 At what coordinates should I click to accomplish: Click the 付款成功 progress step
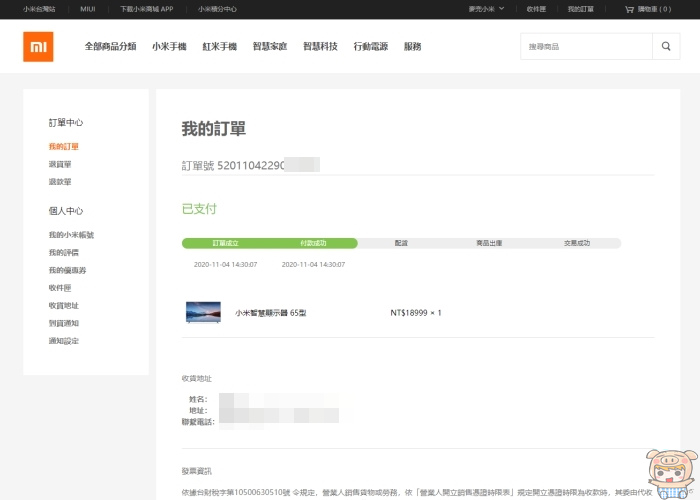pos(313,243)
